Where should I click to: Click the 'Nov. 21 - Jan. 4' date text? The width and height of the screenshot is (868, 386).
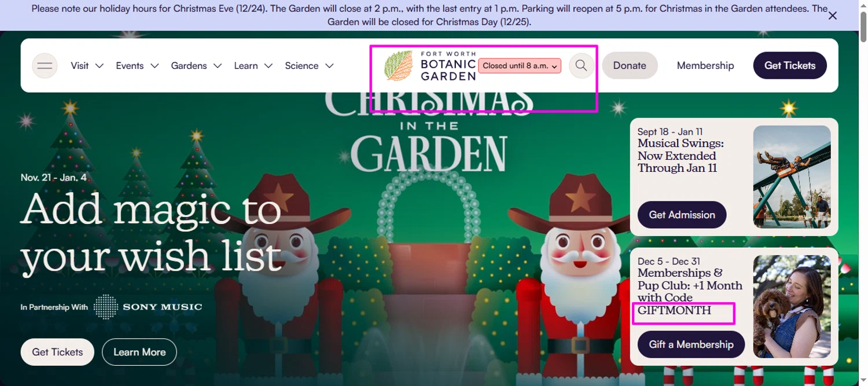click(54, 178)
